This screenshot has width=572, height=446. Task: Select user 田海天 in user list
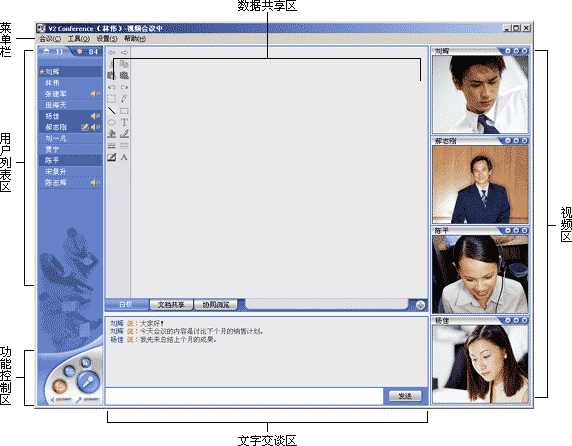[x=70, y=105]
